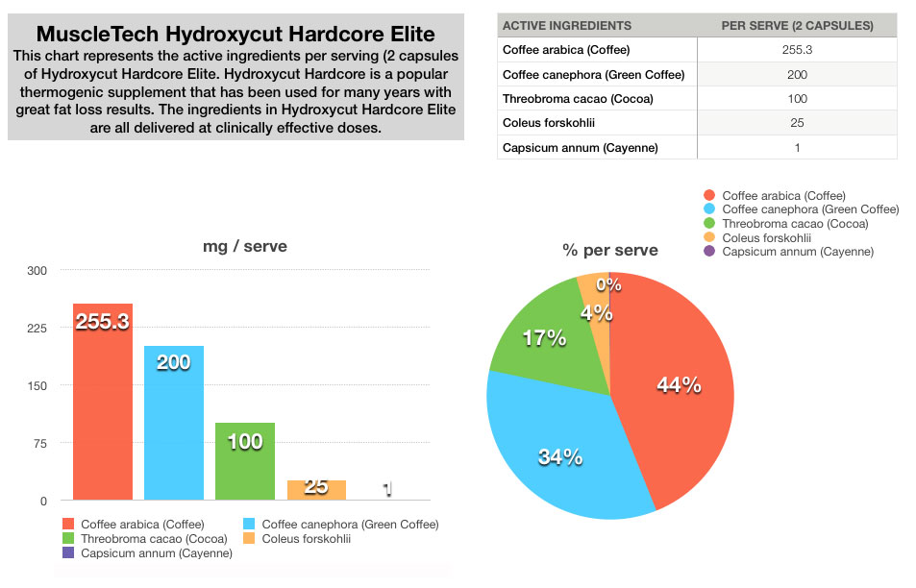This screenshot has width=916, height=588.
Task: Click the 75 y-axis label
Action: pyautogui.click(x=40, y=443)
